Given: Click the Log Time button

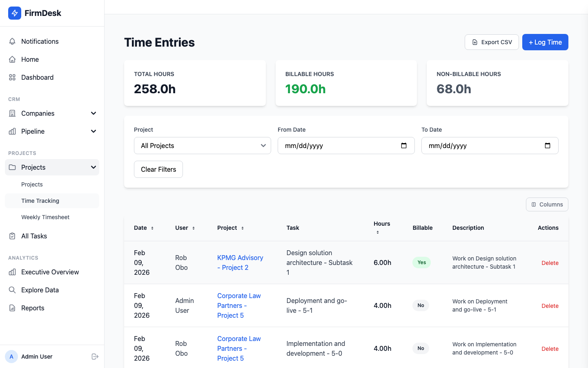Looking at the screenshot, I should pos(545,42).
